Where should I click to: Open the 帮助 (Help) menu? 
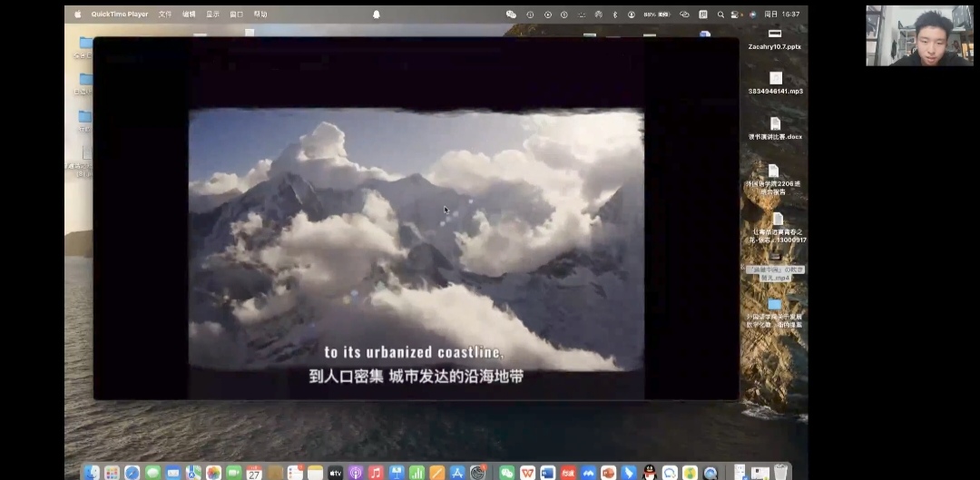[260, 15]
